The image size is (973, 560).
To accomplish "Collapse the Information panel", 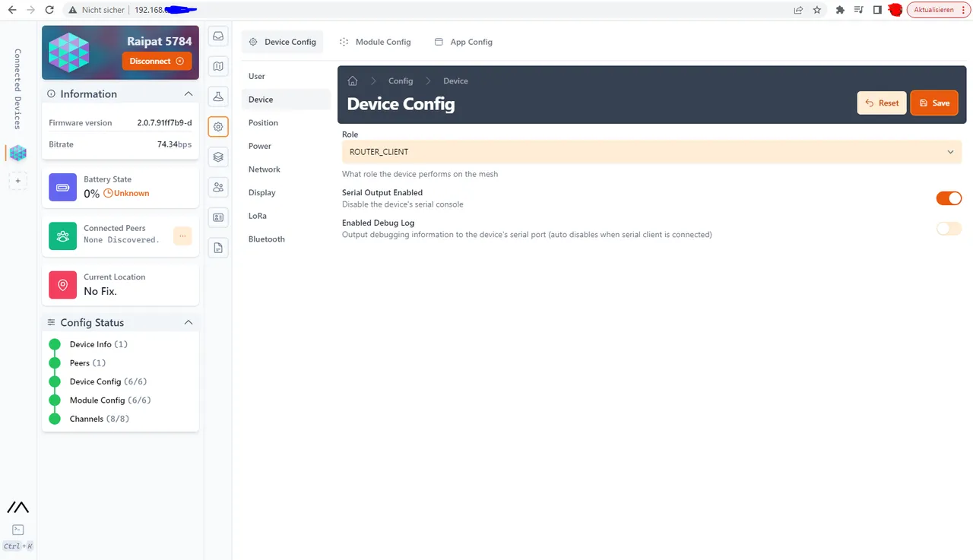I will click(189, 94).
